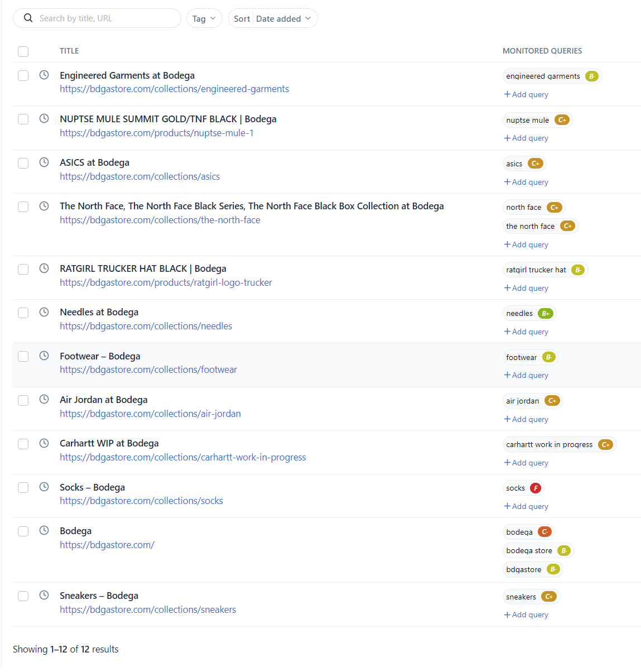Click clock icon beside Engineered Garments at Bodega

tap(44, 75)
